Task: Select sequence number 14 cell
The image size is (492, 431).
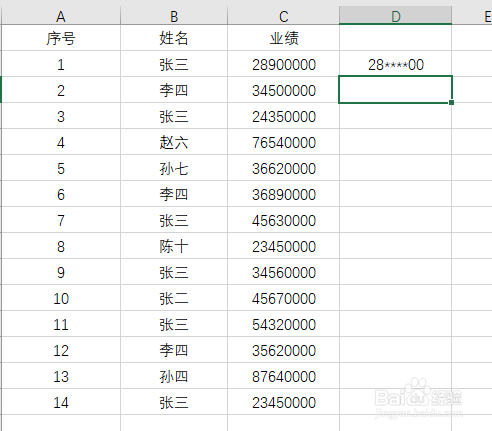Action: tap(61, 402)
